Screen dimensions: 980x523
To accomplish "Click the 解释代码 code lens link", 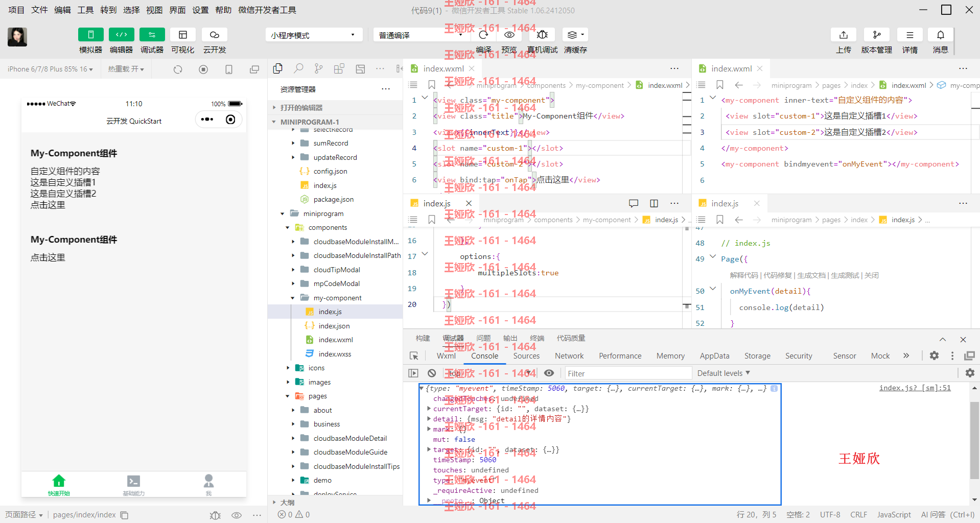I will 744,275.
